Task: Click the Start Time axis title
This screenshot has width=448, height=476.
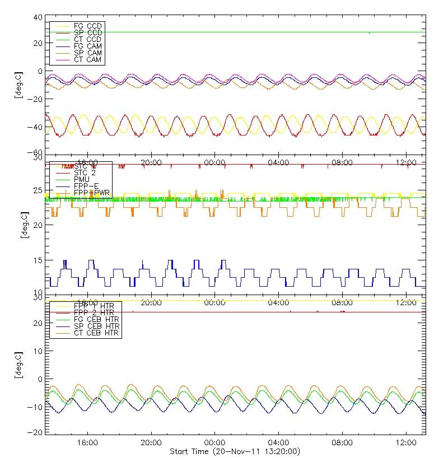Action: pos(235,451)
